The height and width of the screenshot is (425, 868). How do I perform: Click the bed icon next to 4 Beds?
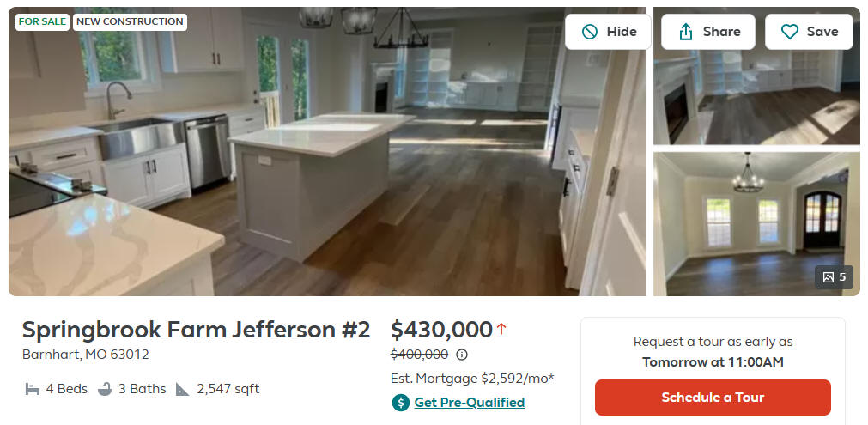pyautogui.click(x=32, y=389)
